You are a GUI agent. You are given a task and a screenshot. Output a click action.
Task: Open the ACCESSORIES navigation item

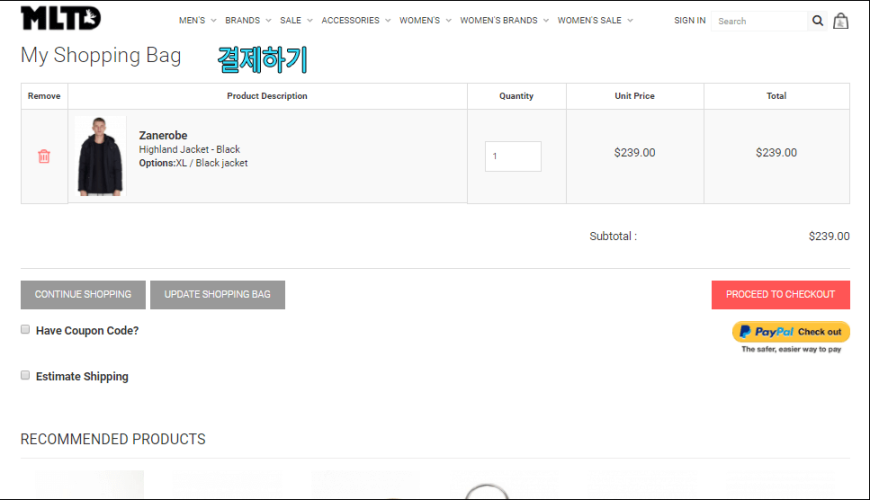(351, 21)
